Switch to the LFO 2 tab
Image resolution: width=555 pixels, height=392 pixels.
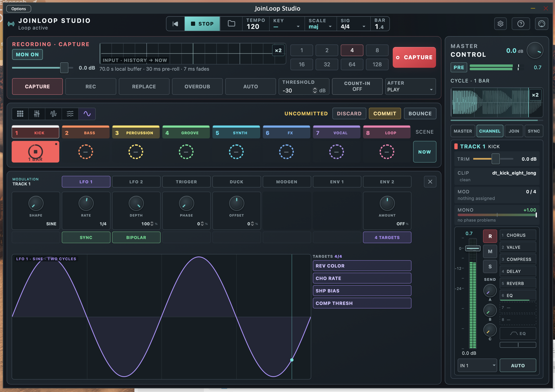(x=136, y=182)
